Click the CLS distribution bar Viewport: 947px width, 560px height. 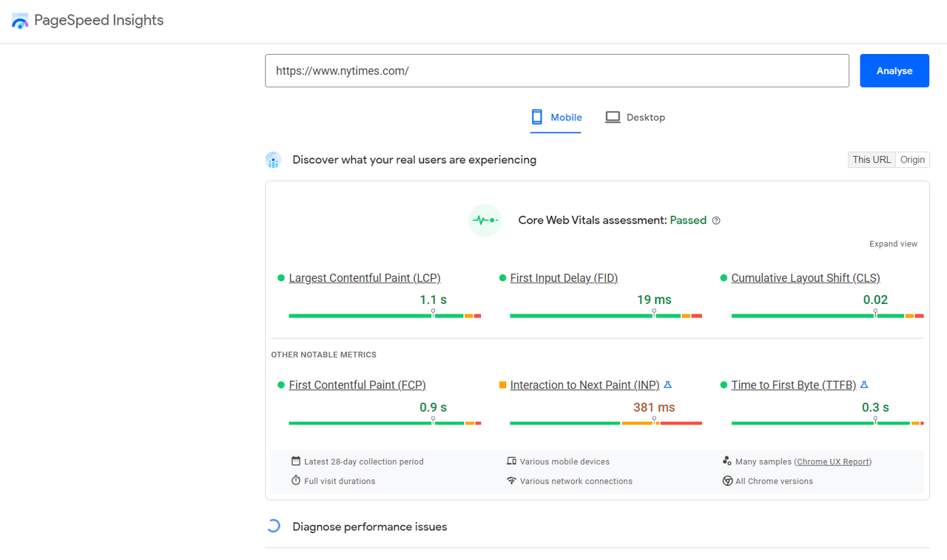827,316
